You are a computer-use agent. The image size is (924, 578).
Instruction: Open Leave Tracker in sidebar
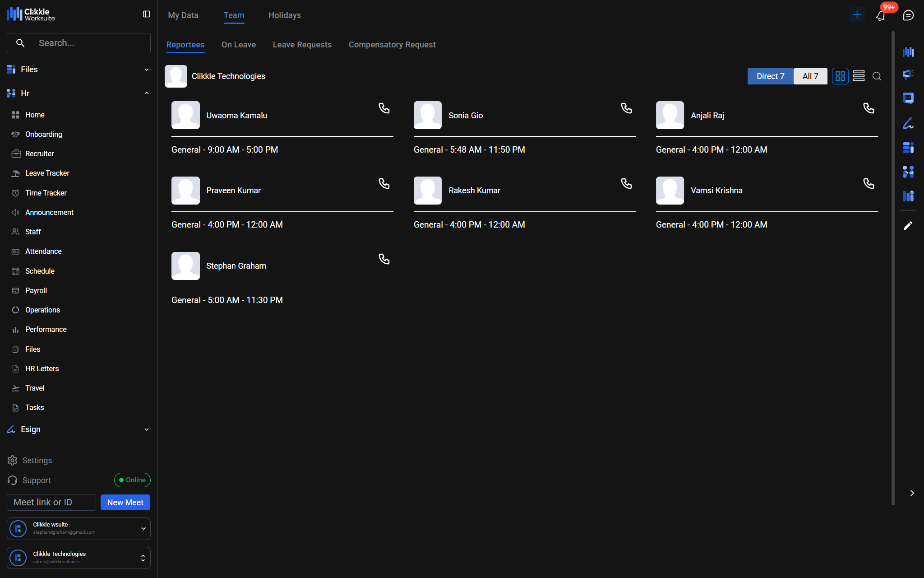pos(47,173)
